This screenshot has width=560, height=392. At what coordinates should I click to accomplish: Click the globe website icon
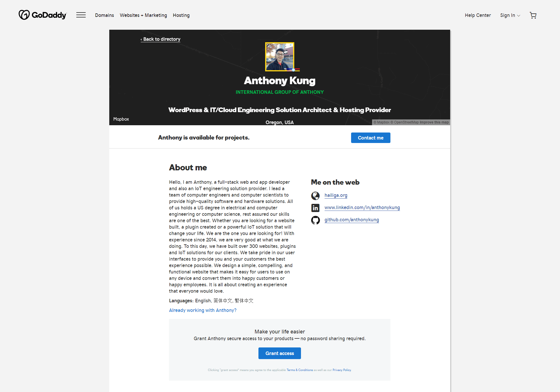click(315, 196)
